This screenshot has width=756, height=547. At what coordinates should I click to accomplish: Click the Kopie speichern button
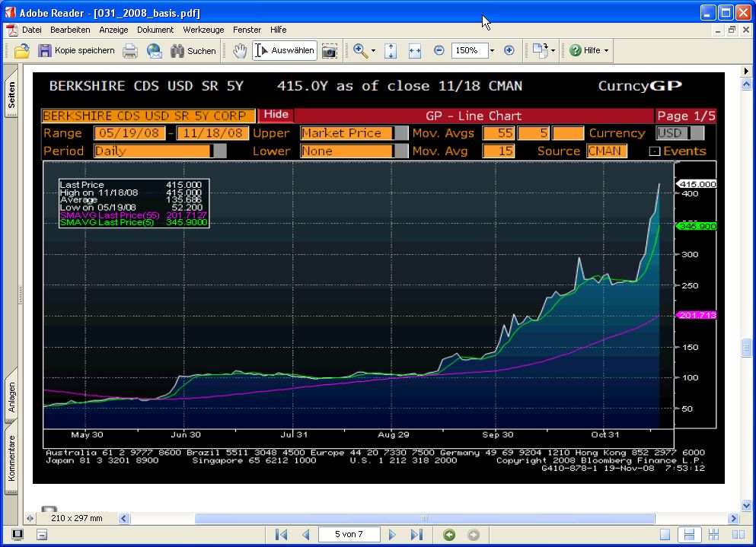pyautogui.click(x=76, y=51)
